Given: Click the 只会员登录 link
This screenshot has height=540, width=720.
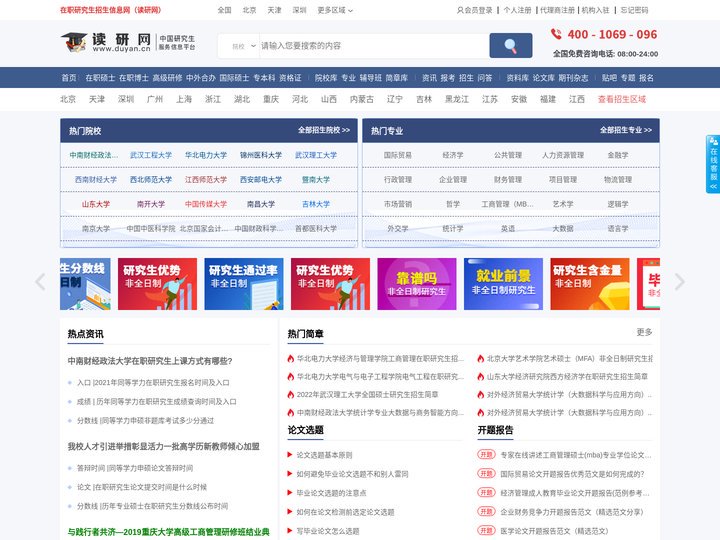Looking at the screenshot, I should click(x=474, y=10).
